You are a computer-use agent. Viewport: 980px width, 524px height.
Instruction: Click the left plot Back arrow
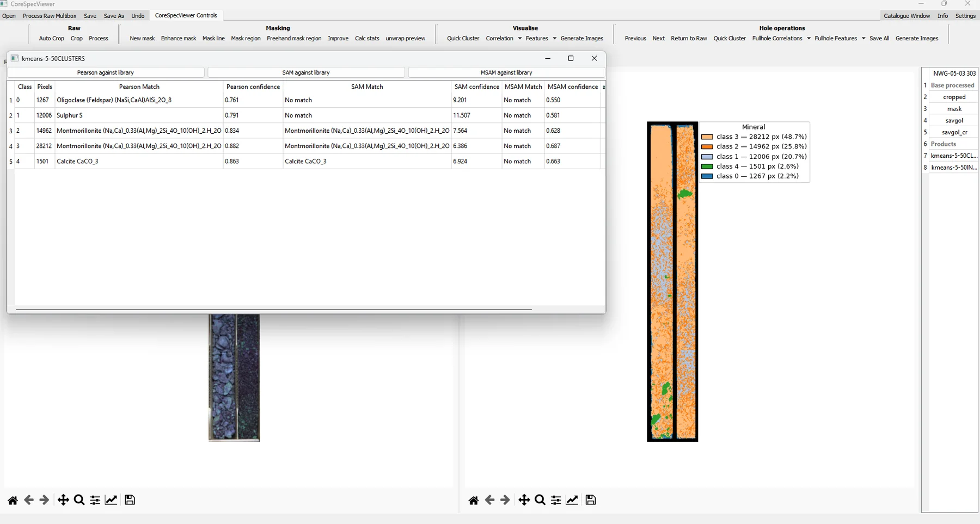point(29,500)
